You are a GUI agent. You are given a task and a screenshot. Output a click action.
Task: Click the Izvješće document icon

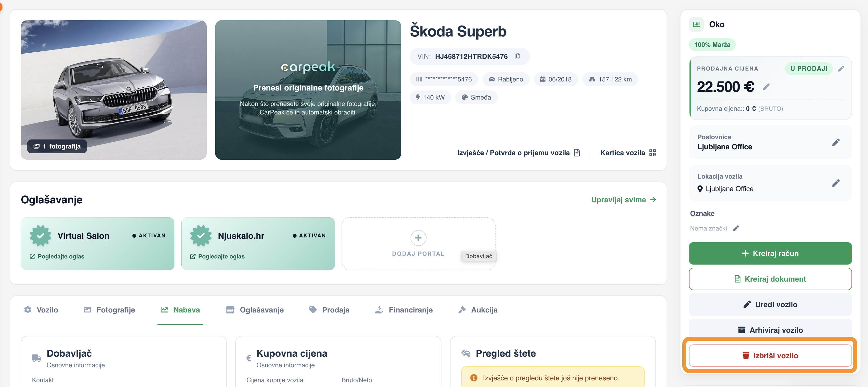point(577,153)
